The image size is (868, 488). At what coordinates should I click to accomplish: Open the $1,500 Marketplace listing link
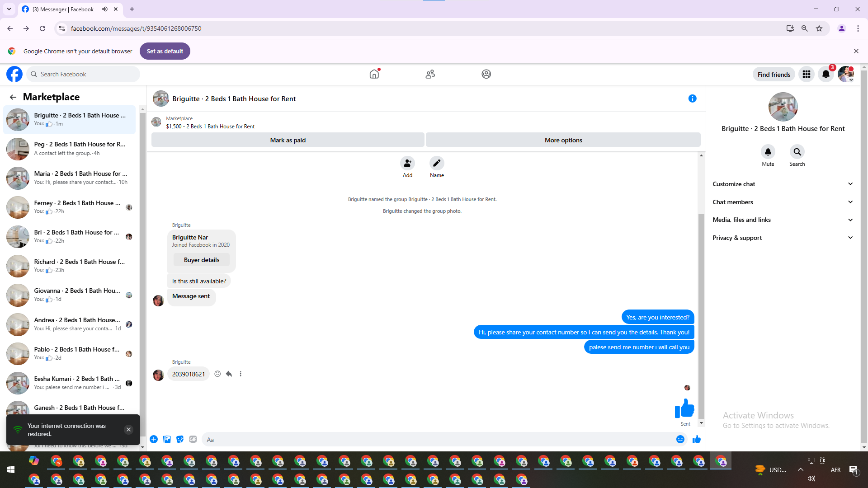210,127
